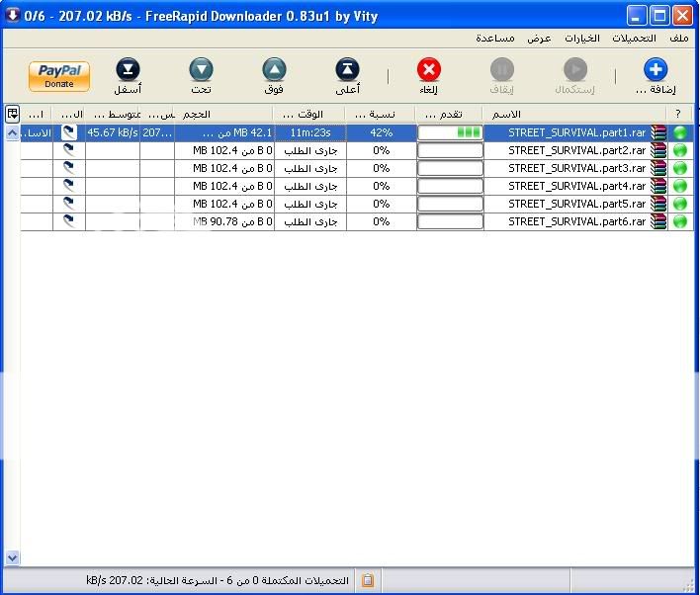Click the ? status column header

tap(678, 115)
